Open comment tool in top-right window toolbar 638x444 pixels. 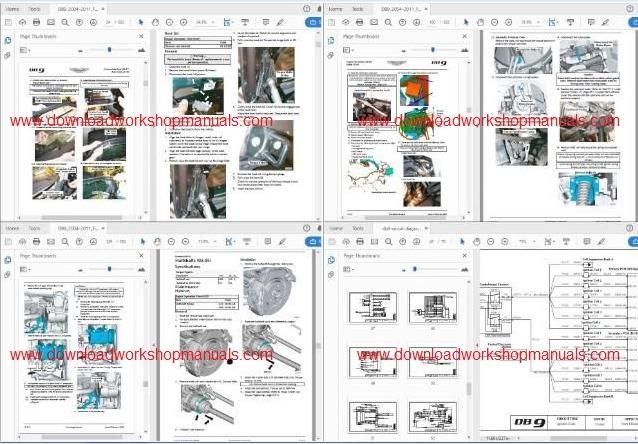click(591, 22)
